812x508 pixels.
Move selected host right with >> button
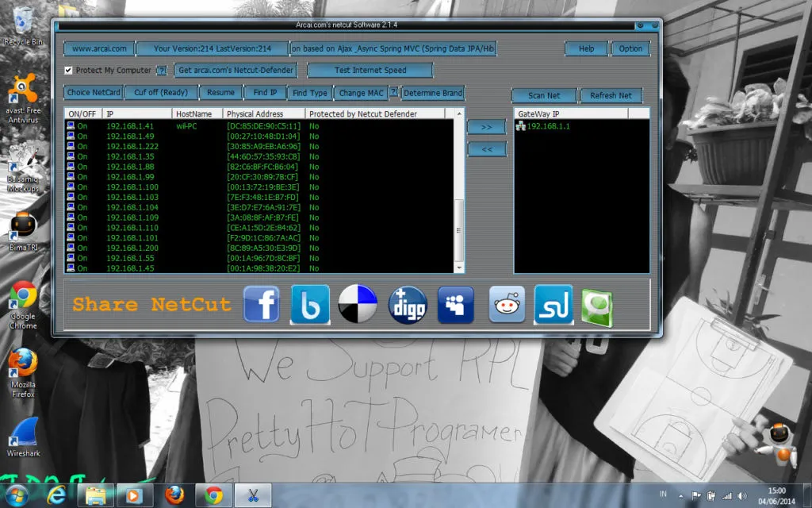[487, 127]
